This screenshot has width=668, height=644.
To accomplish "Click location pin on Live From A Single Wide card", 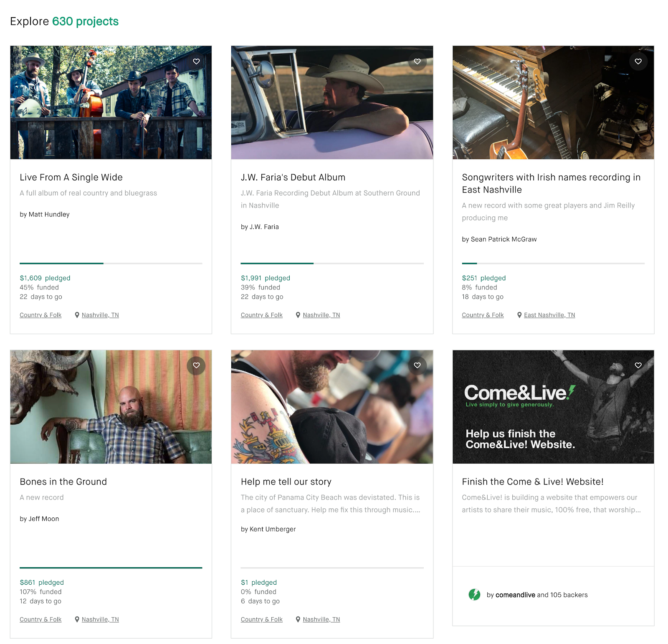I will point(77,315).
